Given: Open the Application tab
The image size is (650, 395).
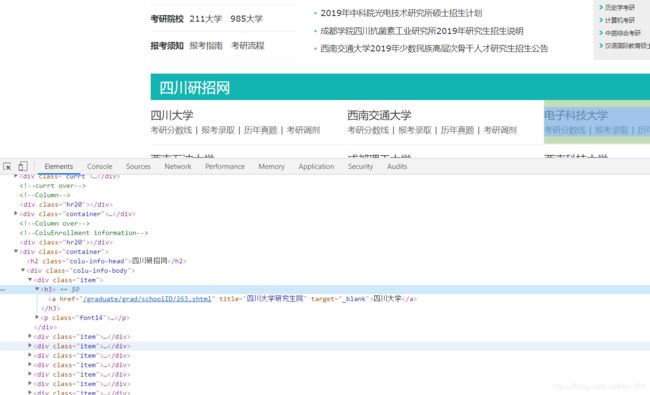Looking at the screenshot, I should [x=316, y=166].
